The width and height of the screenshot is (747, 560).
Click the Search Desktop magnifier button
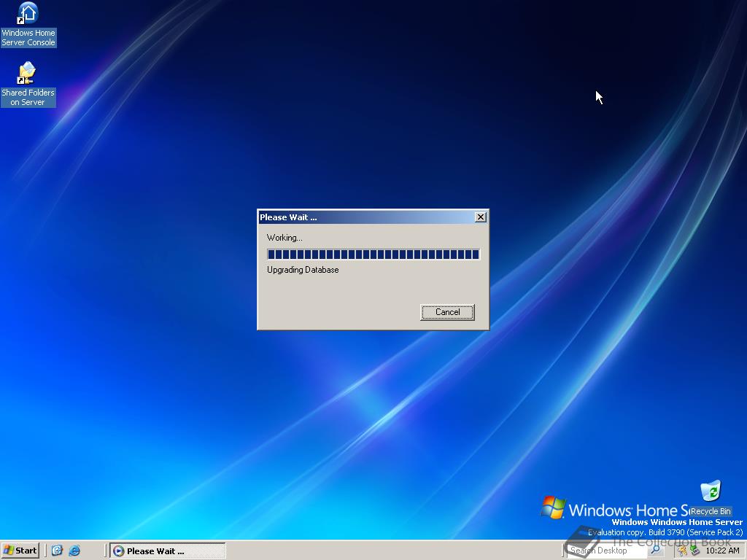[656, 551]
